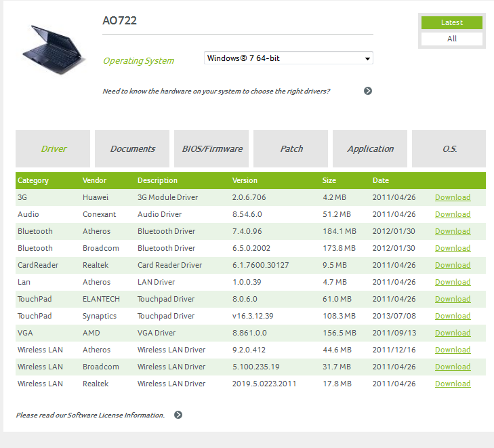Viewport: 494px width, 448px height.
Task: Click version 2019.5.0223.2011 cell
Action: point(264,384)
